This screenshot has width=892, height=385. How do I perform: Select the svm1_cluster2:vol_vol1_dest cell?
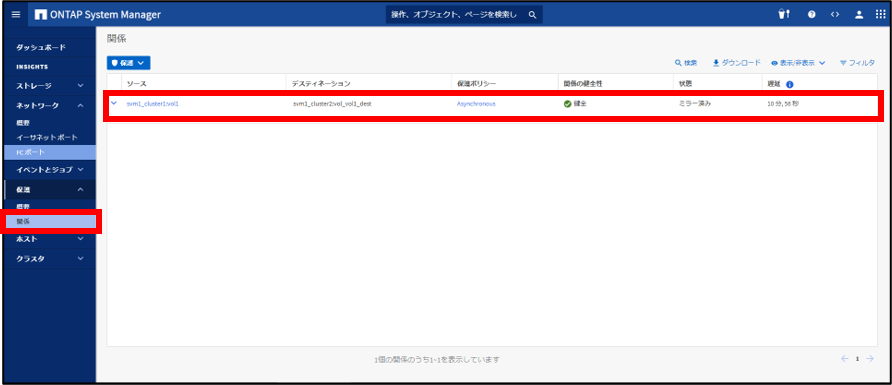coord(332,104)
